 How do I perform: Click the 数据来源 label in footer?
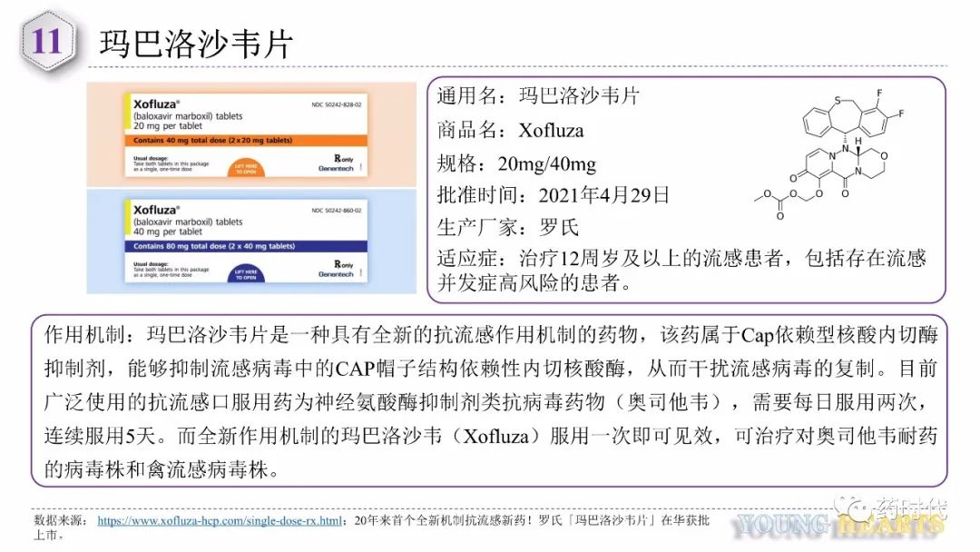(57, 520)
